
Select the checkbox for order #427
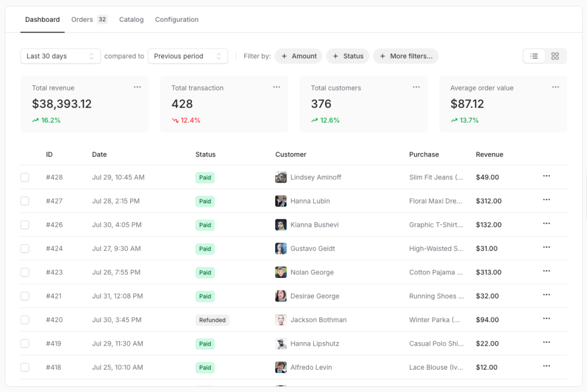tap(25, 201)
